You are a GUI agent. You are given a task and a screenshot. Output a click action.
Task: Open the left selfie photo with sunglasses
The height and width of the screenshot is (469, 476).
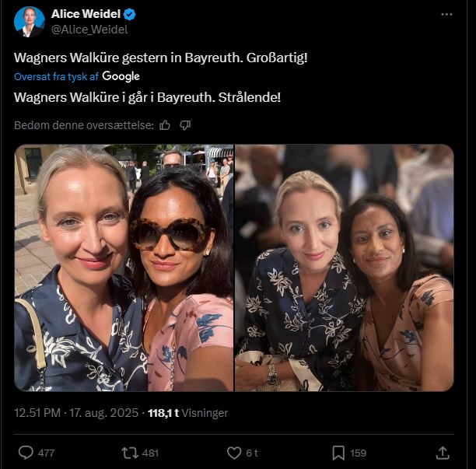124,268
